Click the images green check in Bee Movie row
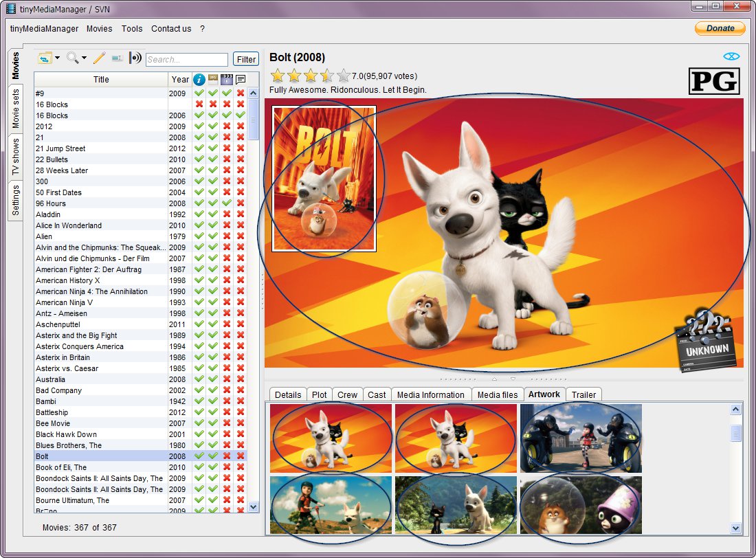The width and height of the screenshot is (756, 558). 212,423
